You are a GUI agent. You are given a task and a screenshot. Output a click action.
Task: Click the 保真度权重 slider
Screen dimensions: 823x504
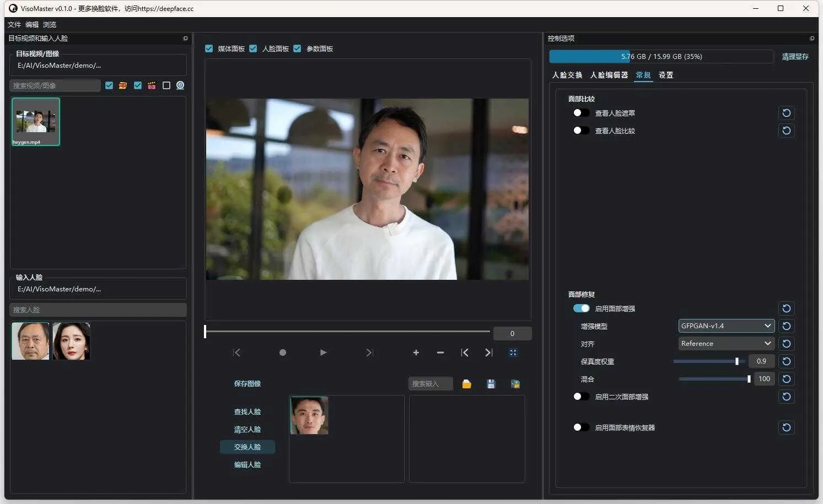709,361
